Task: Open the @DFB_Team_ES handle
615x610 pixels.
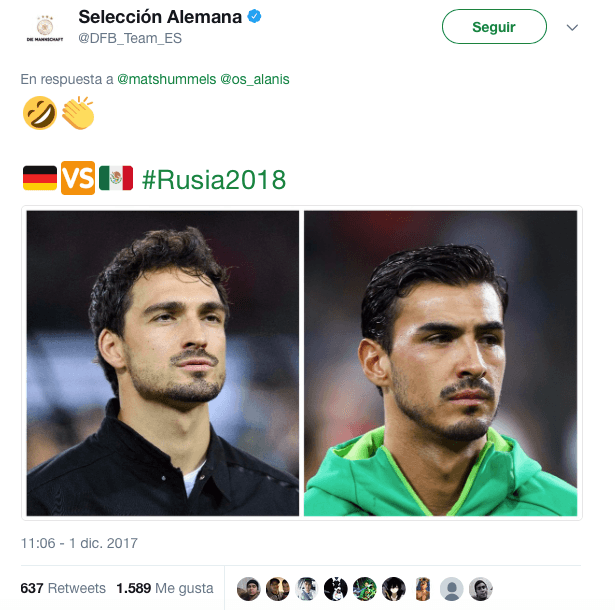Action: tap(130, 38)
